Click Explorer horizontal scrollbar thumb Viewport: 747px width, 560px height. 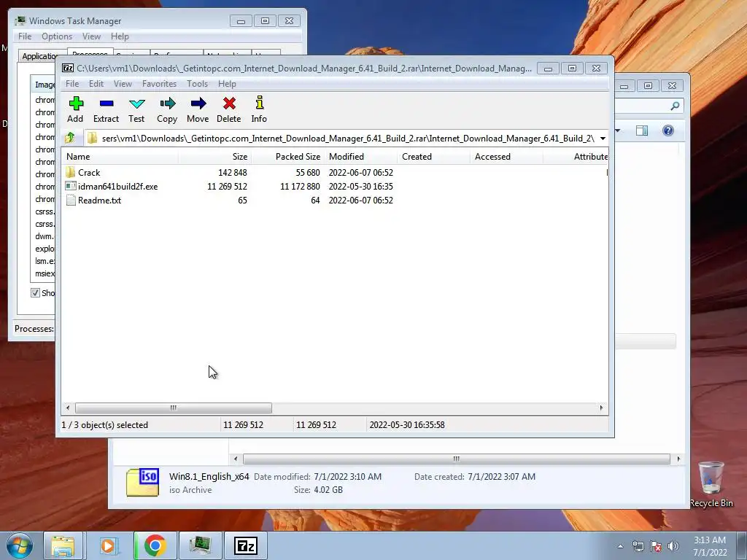pyautogui.click(x=457, y=459)
